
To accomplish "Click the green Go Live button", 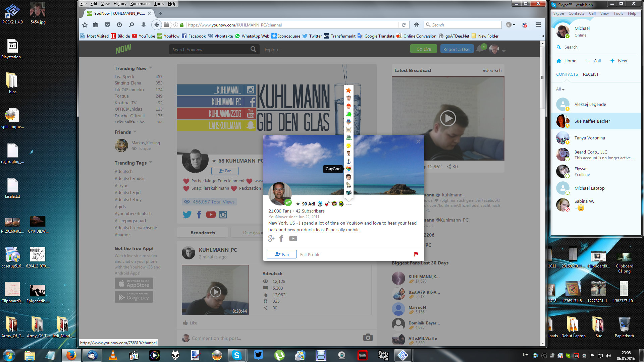I will point(424,49).
